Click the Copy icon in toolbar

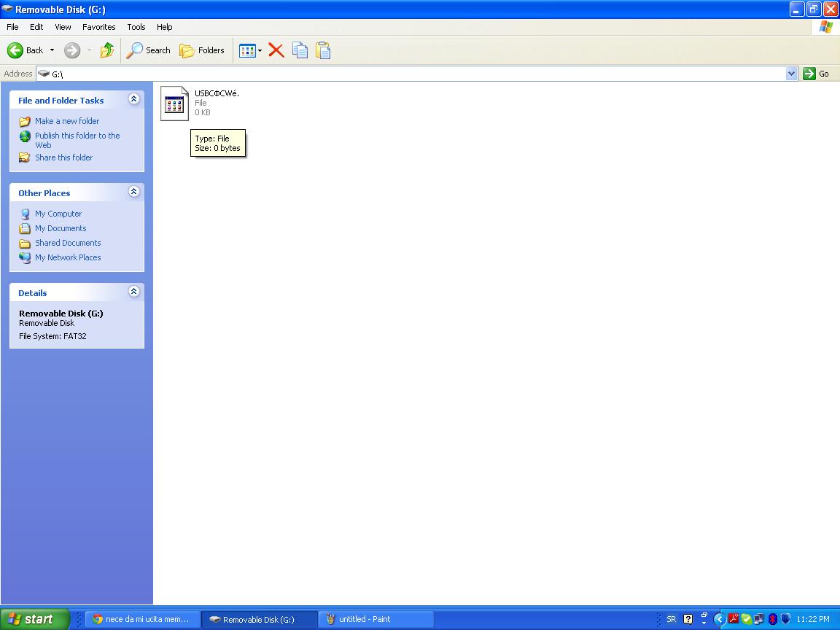[300, 50]
